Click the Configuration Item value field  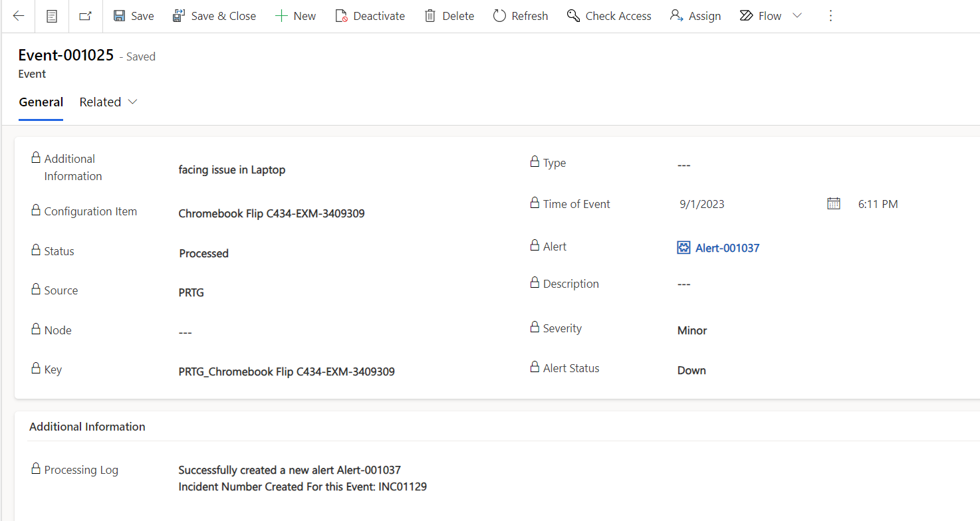(271, 213)
